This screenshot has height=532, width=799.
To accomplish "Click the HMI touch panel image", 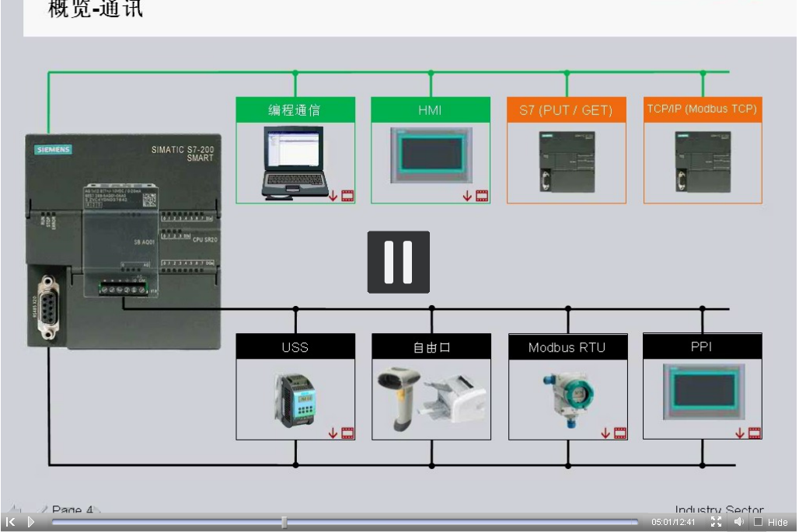I will click(431, 155).
